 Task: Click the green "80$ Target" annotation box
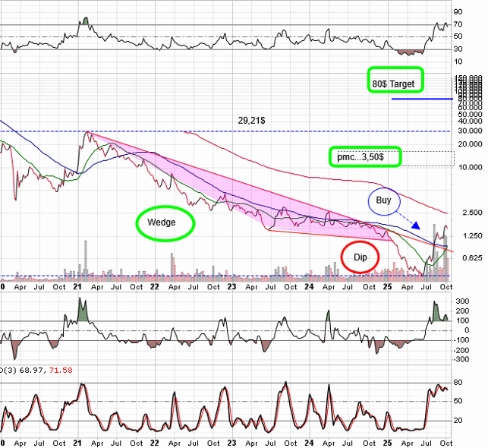pos(395,81)
